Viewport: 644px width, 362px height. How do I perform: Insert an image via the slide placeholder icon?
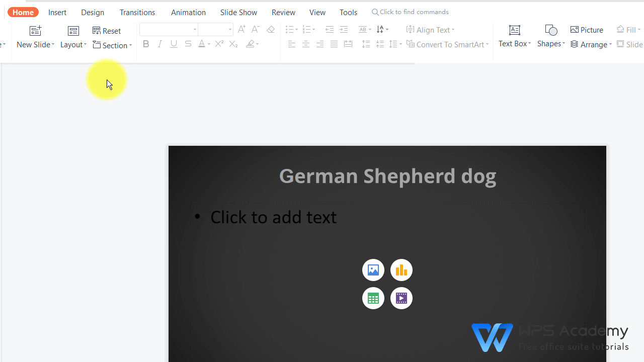point(373,269)
